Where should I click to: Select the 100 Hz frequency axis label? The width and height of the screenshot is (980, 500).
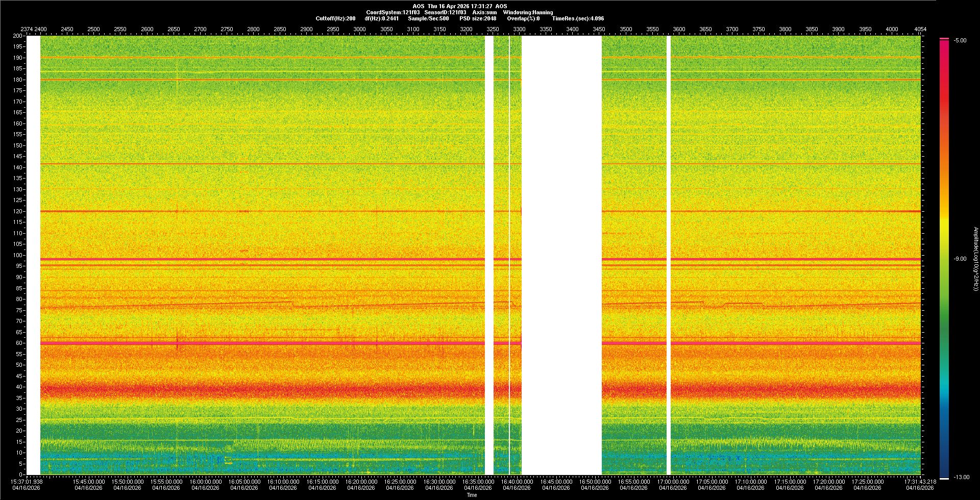pyautogui.click(x=18, y=255)
